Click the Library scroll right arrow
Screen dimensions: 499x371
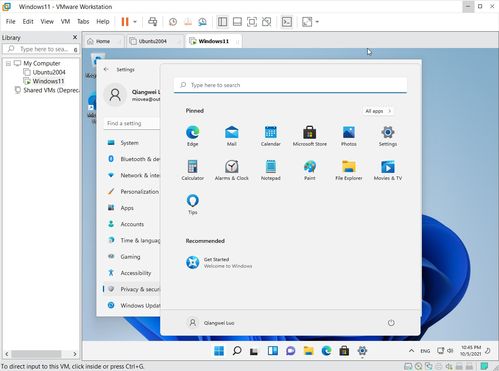pyautogui.click(x=75, y=354)
